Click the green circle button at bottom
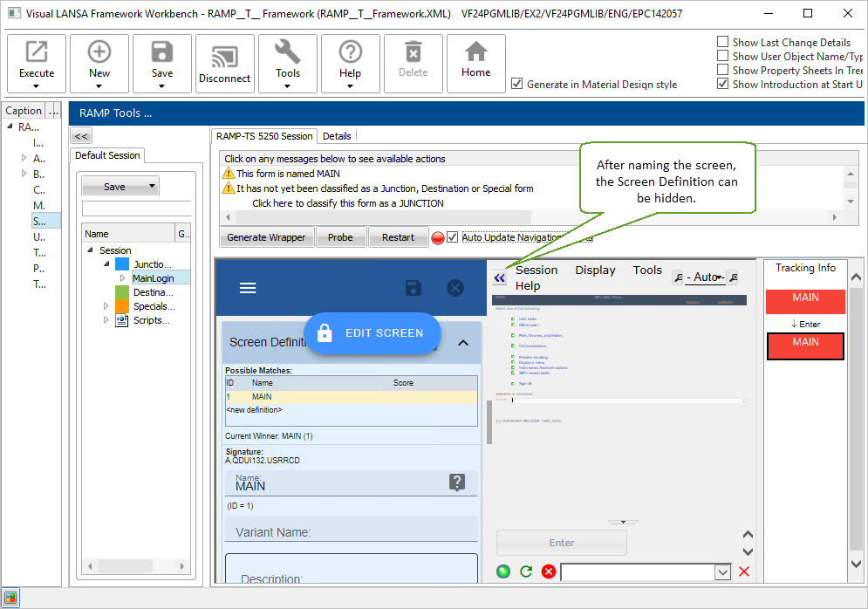This screenshot has width=868, height=609. 503,571
